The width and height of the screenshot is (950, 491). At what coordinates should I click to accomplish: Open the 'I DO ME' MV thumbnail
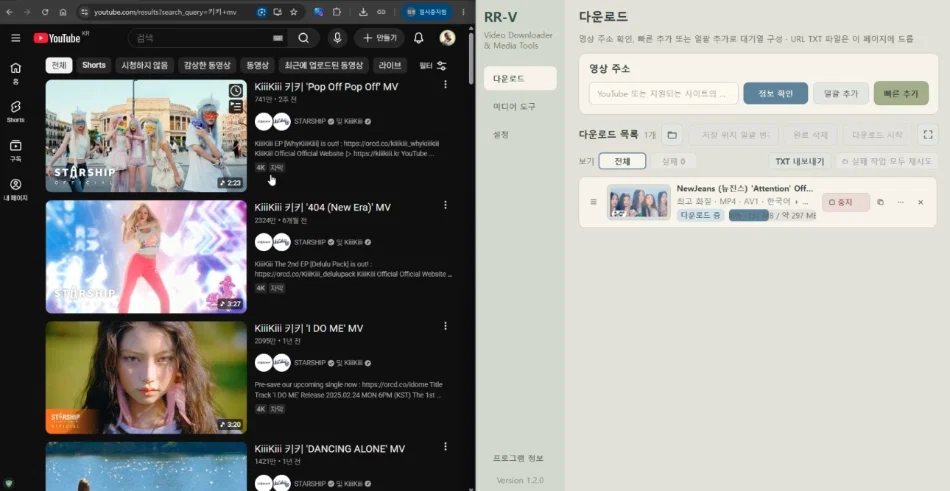pos(146,377)
